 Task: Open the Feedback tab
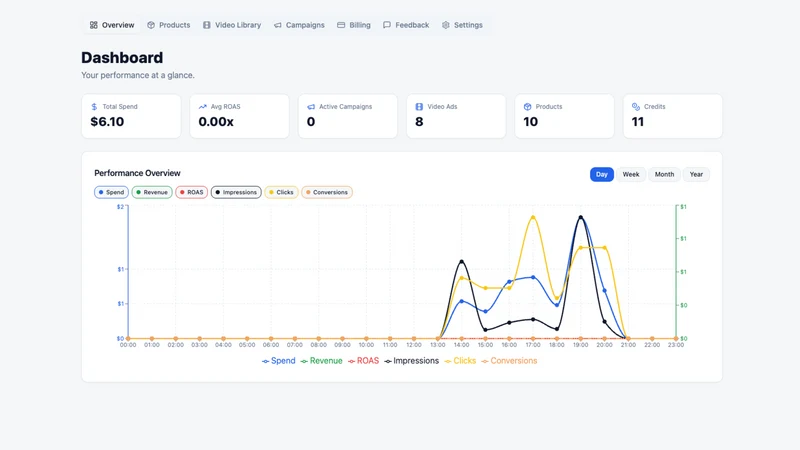click(x=406, y=25)
